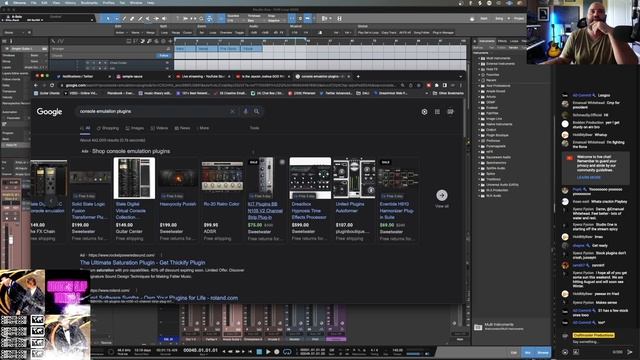Viewport: 640px width, 360px height.
Task: Open the Eventide H910 Harmonizer listing
Action: click(x=398, y=200)
